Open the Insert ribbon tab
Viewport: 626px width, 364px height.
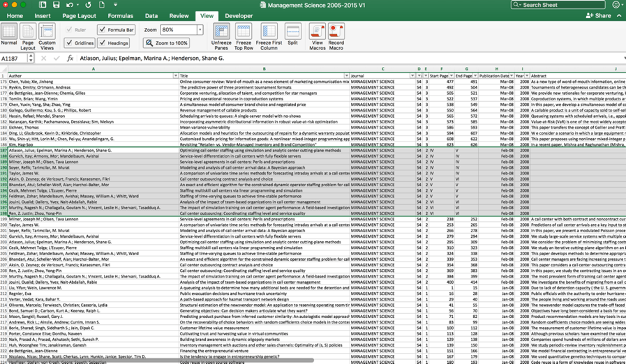click(x=43, y=16)
